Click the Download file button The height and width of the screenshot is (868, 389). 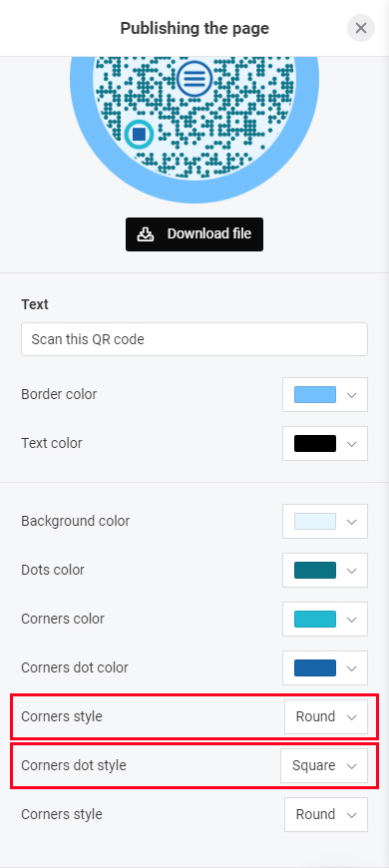coord(194,234)
